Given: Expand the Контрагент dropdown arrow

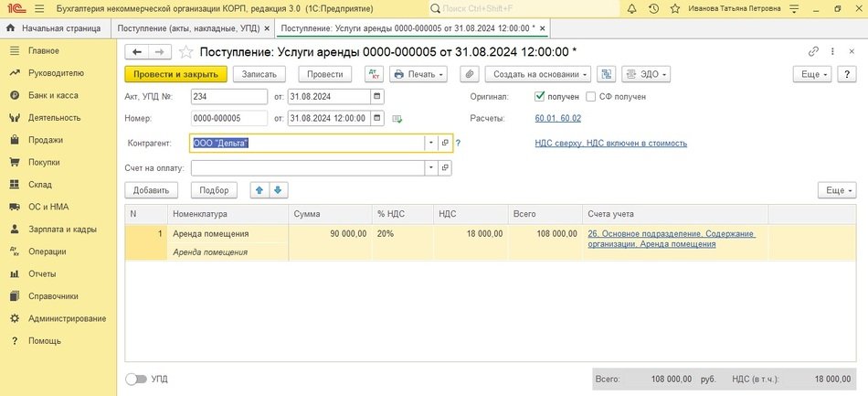Looking at the screenshot, I should coord(430,144).
